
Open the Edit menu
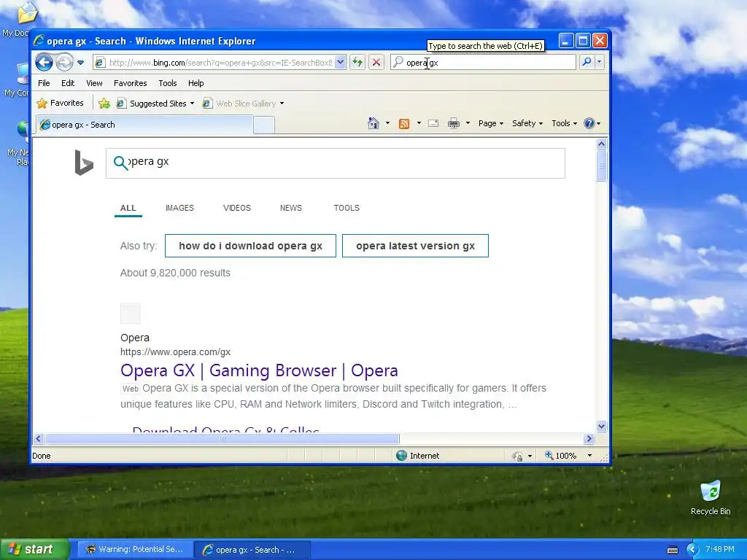[x=68, y=83]
